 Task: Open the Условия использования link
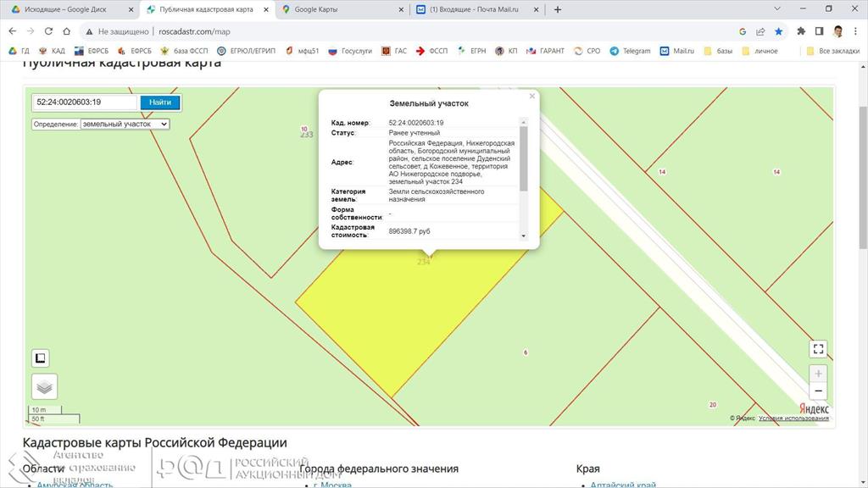pos(793,418)
